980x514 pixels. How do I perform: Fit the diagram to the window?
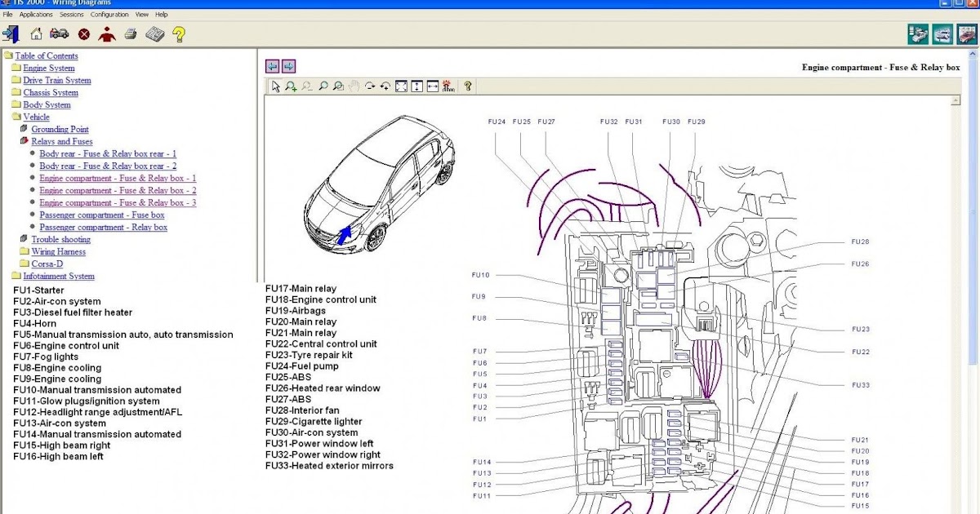coord(401,86)
